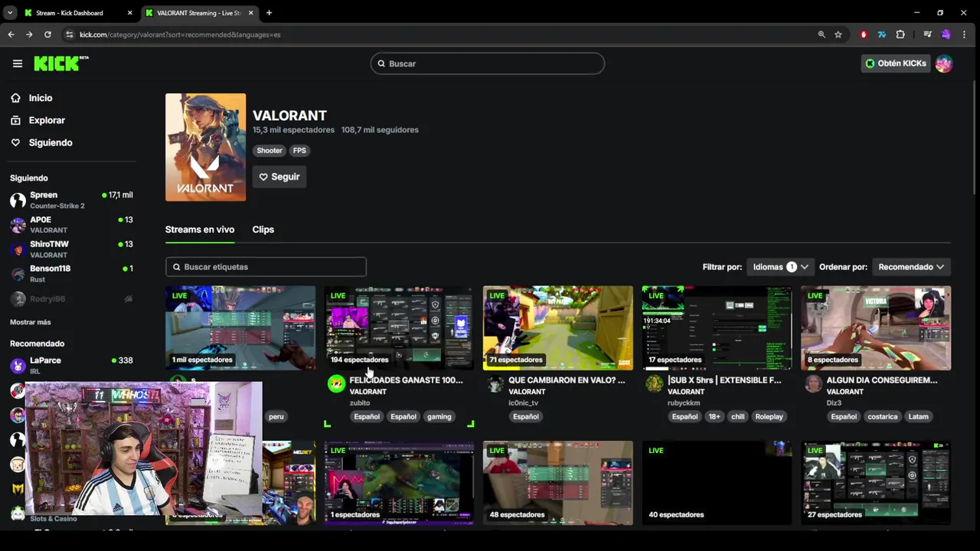Focus the Buscar search field
Screen dimensions: 980x551
pos(488,64)
